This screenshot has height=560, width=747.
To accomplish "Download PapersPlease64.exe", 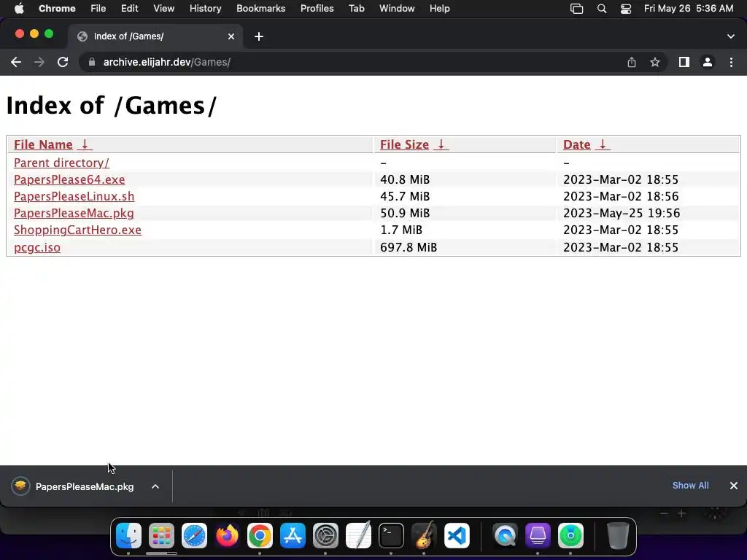I will pyautogui.click(x=69, y=179).
